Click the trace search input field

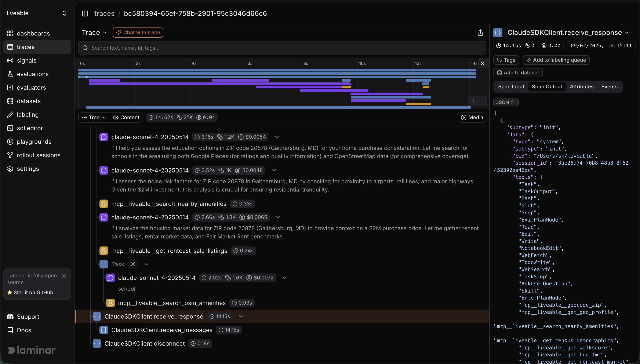pyautogui.click(x=282, y=48)
